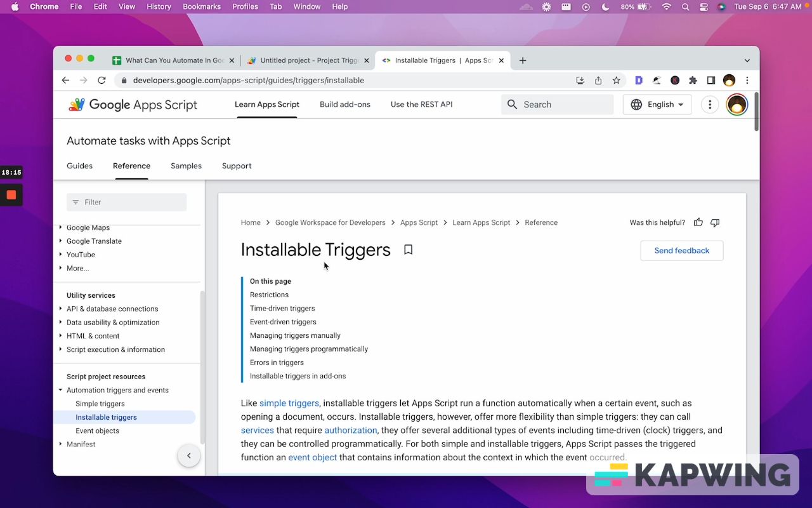Image resolution: width=812 pixels, height=508 pixels.
Task: Click the install page icon in address bar
Action: (x=580, y=80)
